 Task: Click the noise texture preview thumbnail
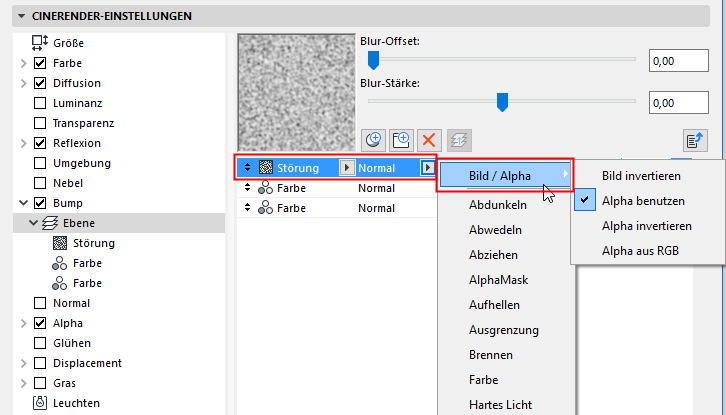296,92
